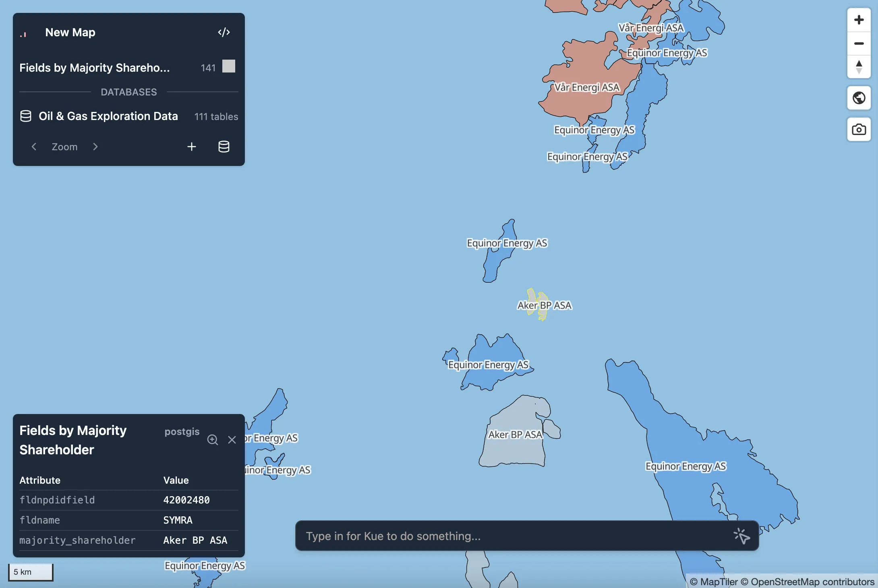878x588 pixels.
Task: Zoom to the selected feature magnifier icon
Action: (213, 440)
